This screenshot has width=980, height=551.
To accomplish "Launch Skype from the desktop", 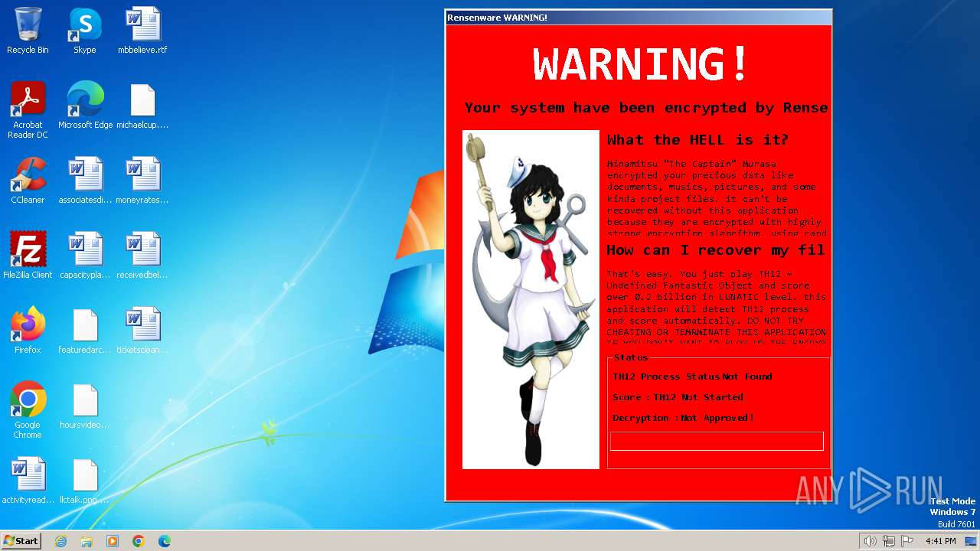I will 85,31.
